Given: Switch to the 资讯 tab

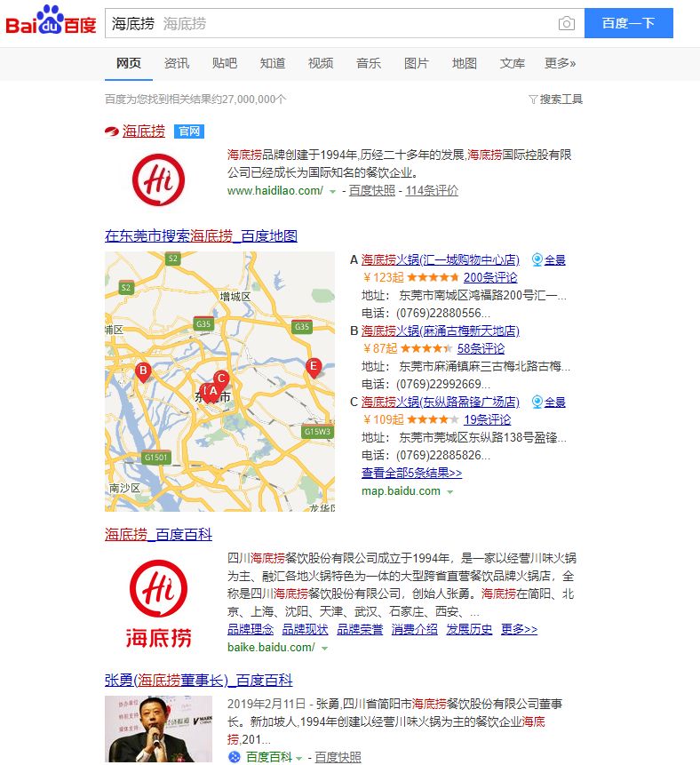Looking at the screenshot, I should click(177, 63).
